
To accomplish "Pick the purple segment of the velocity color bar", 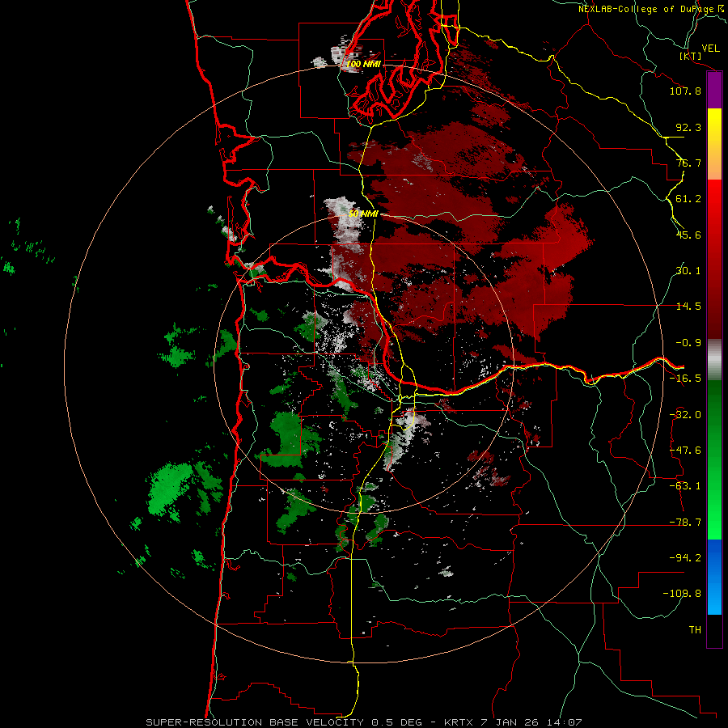I will pyautogui.click(x=714, y=91).
